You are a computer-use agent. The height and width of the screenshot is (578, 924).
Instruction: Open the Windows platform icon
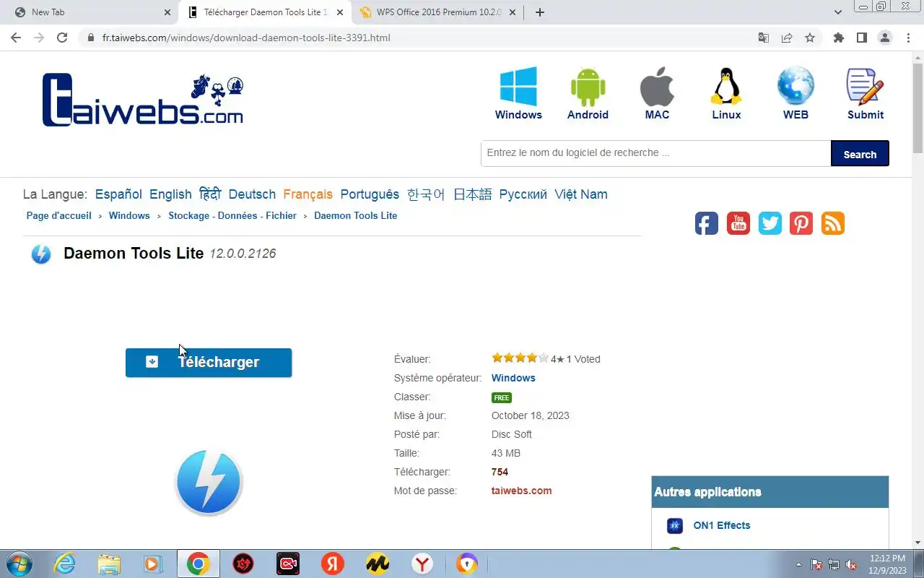click(518, 86)
